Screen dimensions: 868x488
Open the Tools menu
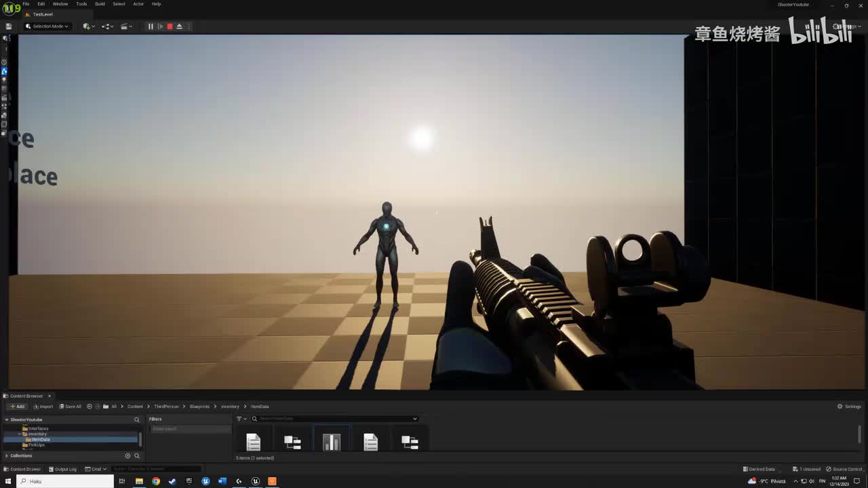[x=81, y=4]
